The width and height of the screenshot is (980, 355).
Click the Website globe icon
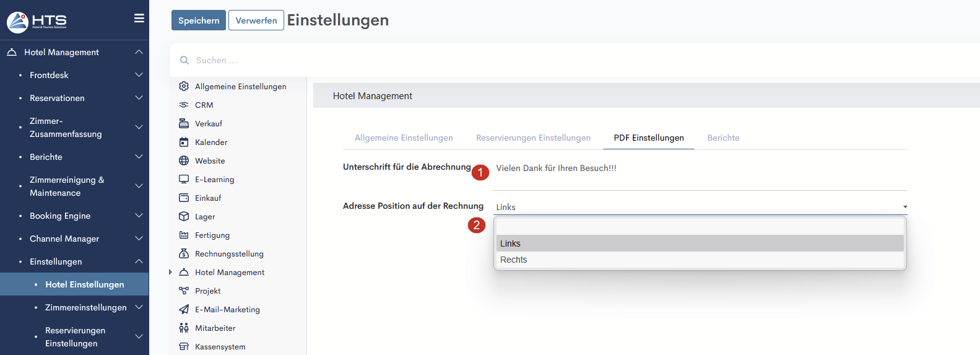coord(184,160)
